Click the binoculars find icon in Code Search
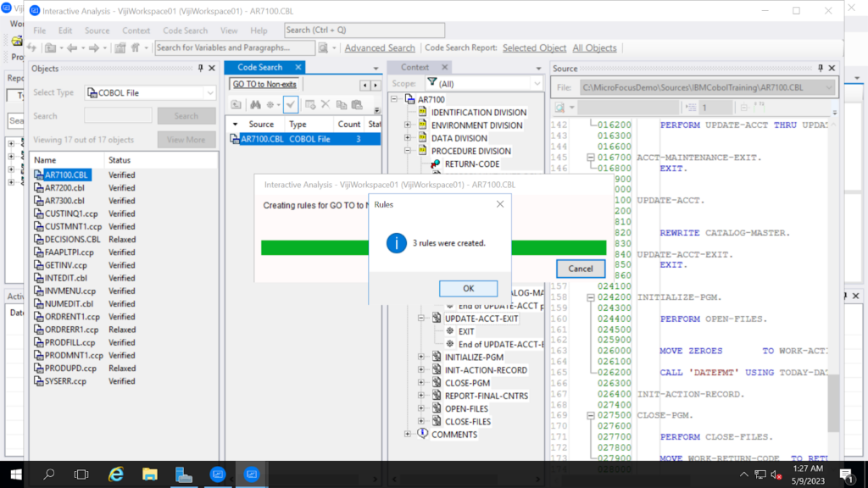 click(x=255, y=104)
